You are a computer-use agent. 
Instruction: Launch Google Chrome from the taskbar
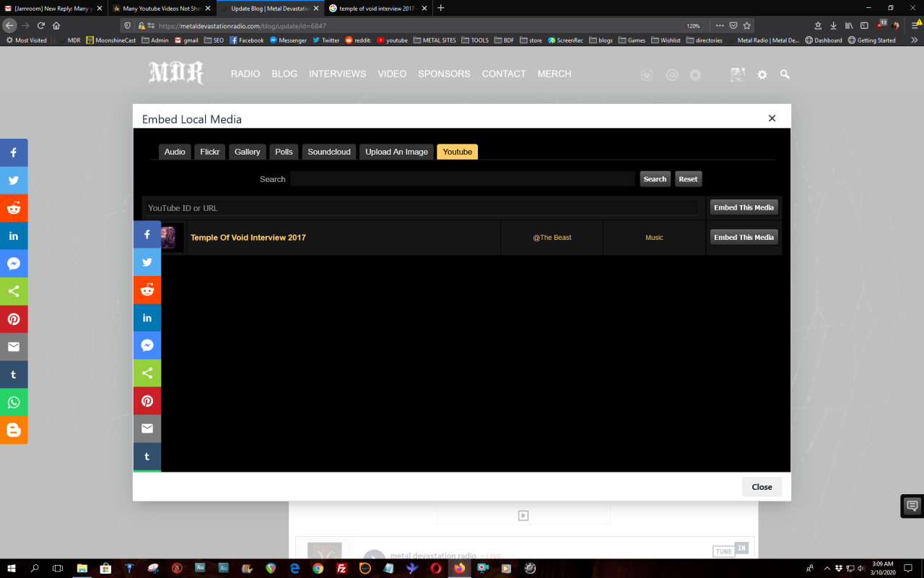pos(318,569)
